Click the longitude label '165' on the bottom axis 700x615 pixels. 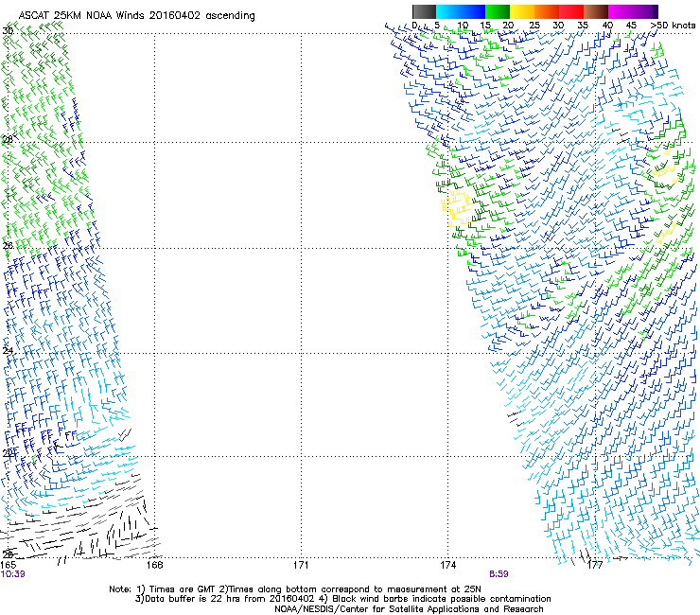(x=9, y=565)
